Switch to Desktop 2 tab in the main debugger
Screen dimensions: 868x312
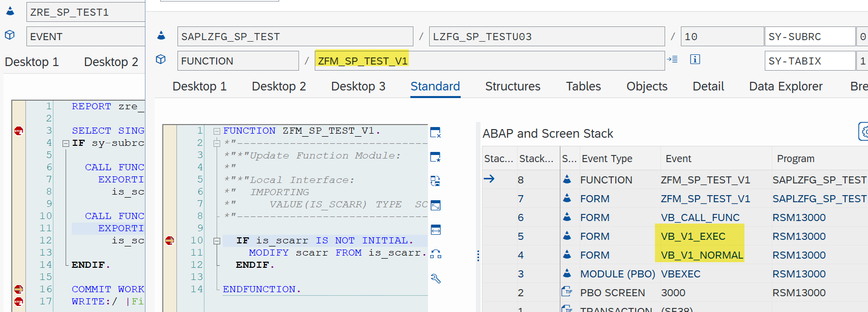coord(279,86)
